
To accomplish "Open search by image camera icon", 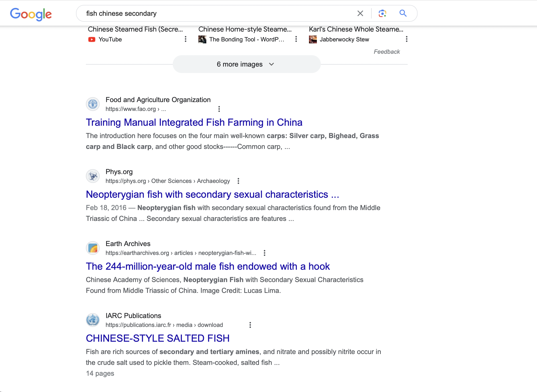I will [x=382, y=13].
